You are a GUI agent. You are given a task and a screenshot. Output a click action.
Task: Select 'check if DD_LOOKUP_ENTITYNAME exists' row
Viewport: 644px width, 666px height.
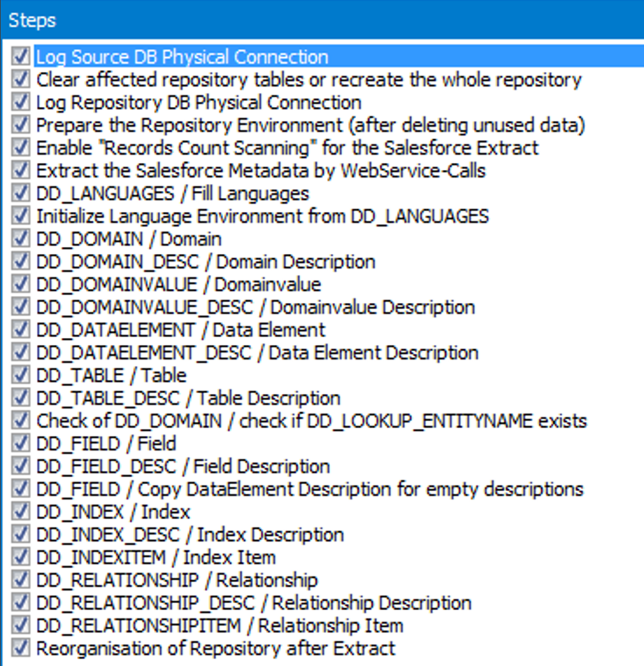pos(312,421)
